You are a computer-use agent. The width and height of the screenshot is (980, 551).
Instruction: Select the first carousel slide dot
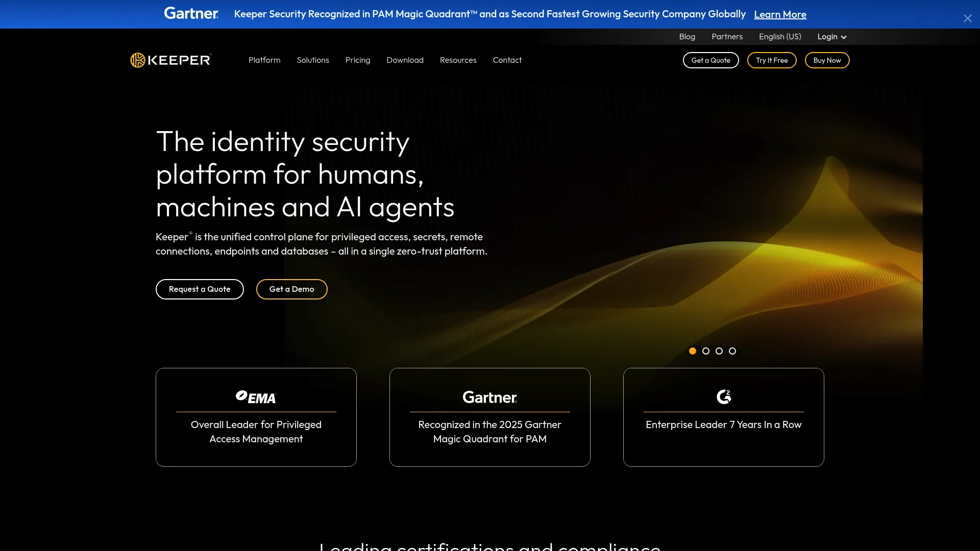693,351
